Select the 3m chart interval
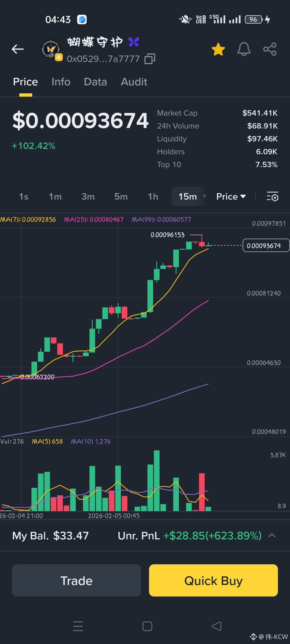 [88, 197]
